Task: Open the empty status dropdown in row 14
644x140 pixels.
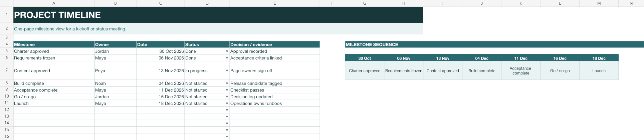Action: (227, 123)
